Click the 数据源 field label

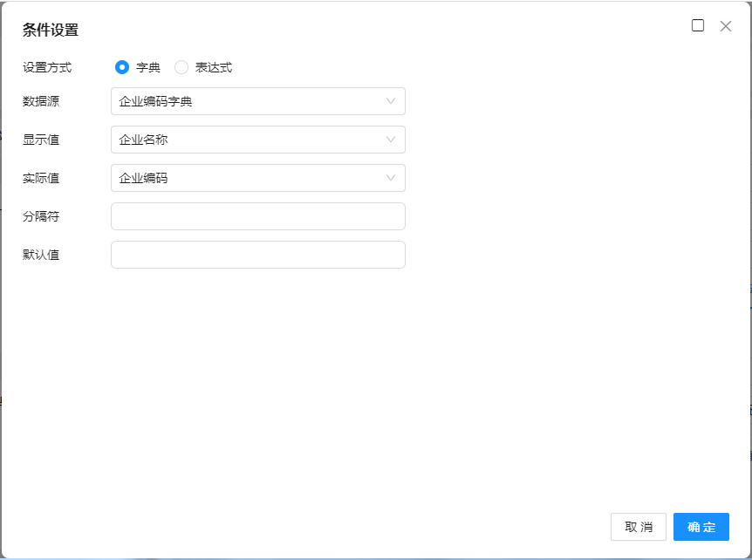click(41, 101)
